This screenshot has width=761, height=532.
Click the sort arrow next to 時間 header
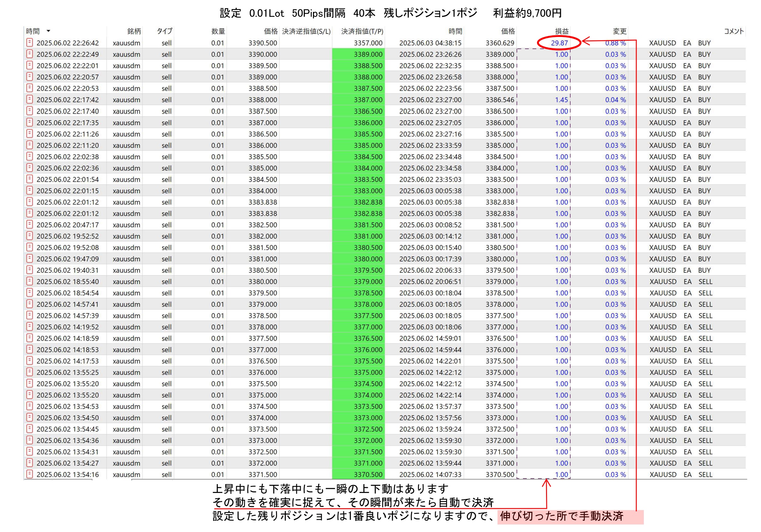[x=48, y=31]
